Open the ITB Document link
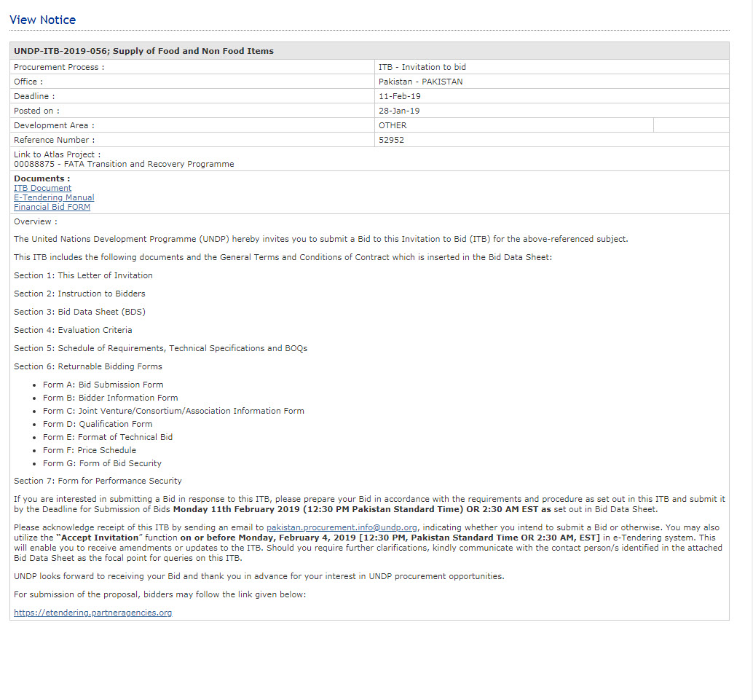753x700 pixels. pyautogui.click(x=42, y=188)
